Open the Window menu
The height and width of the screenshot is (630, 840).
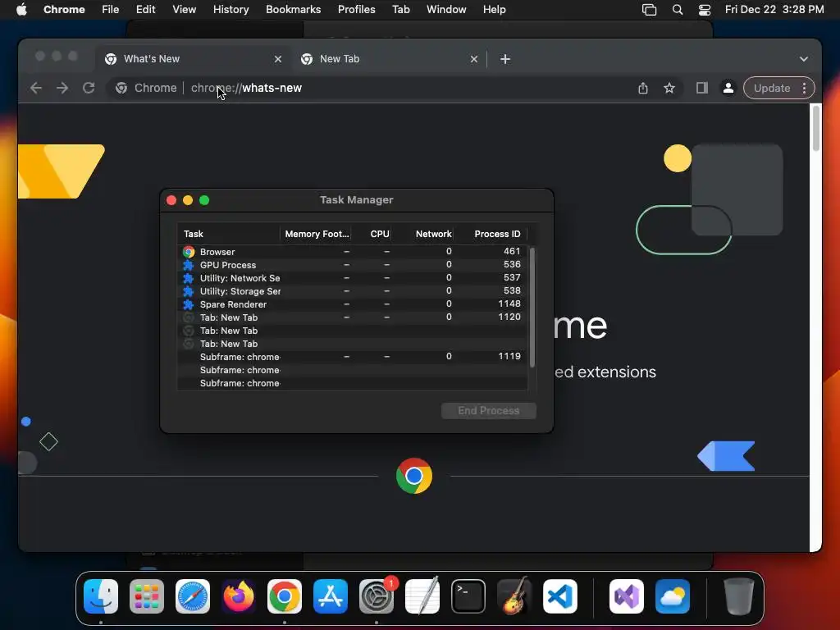click(446, 10)
